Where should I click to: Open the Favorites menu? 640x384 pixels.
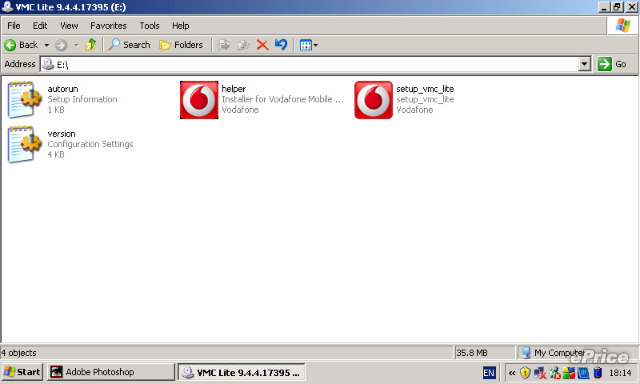109,26
